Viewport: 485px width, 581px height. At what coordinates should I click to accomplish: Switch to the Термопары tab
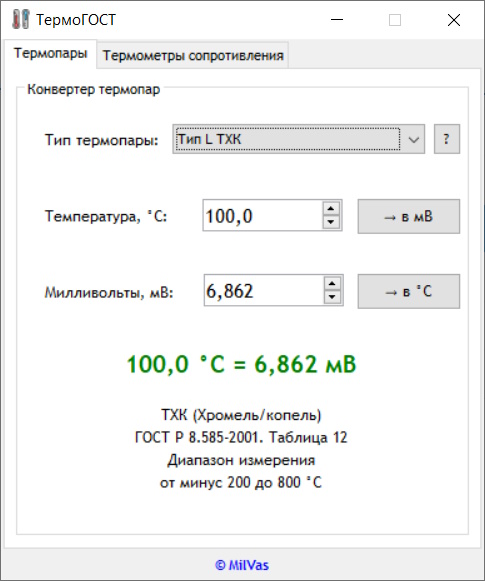click(x=50, y=53)
